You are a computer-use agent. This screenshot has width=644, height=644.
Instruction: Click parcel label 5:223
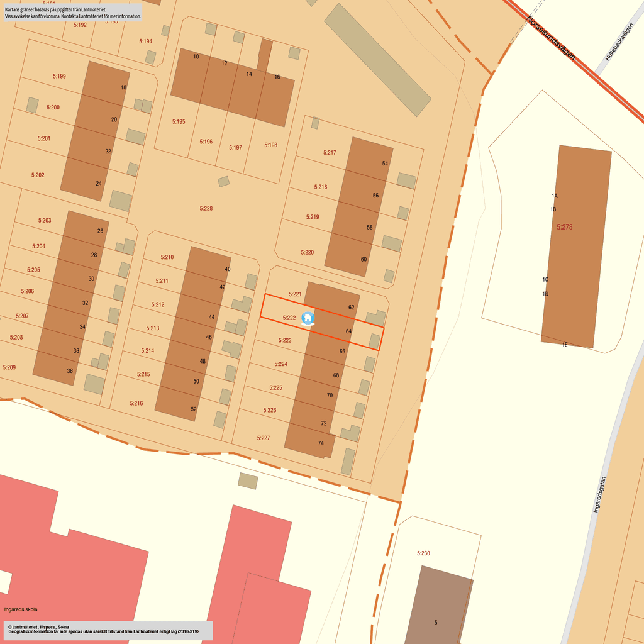point(285,340)
